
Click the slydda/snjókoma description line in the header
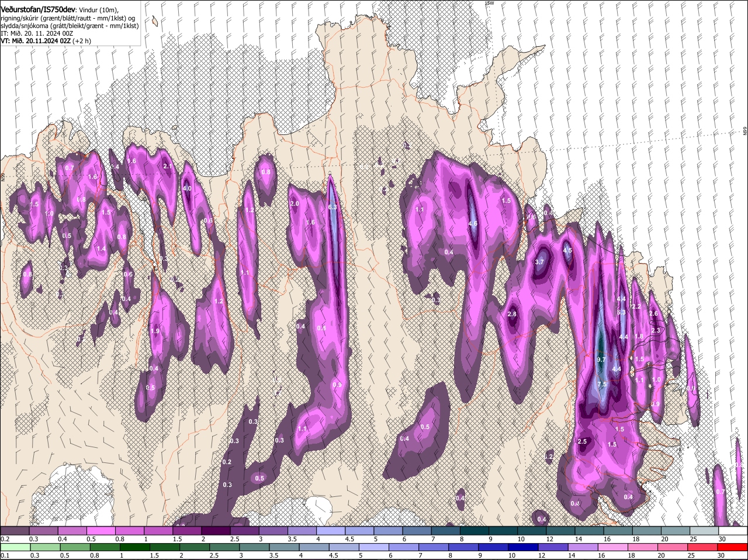click(x=69, y=26)
